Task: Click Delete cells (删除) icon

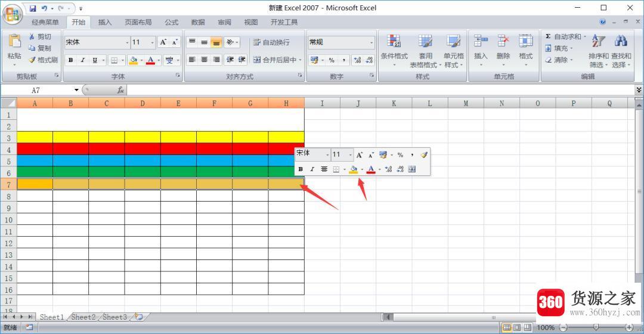Action: pyautogui.click(x=503, y=41)
